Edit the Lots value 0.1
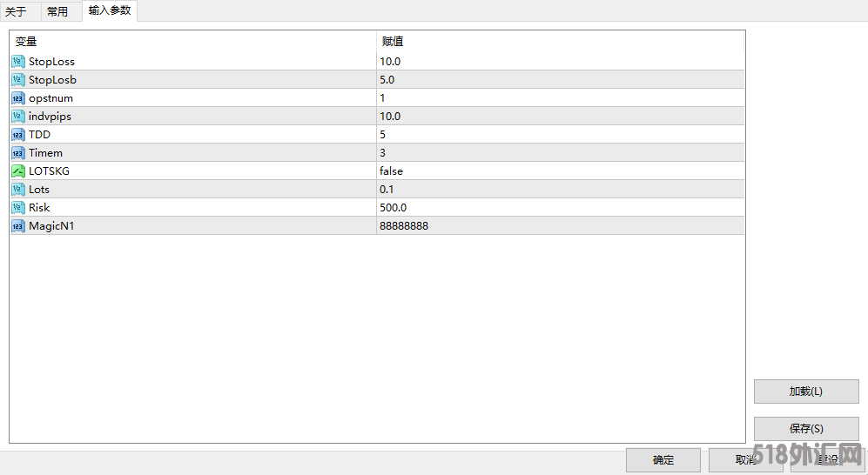The height and width of the screenshot is (475, 868). [x=387, y=190]
